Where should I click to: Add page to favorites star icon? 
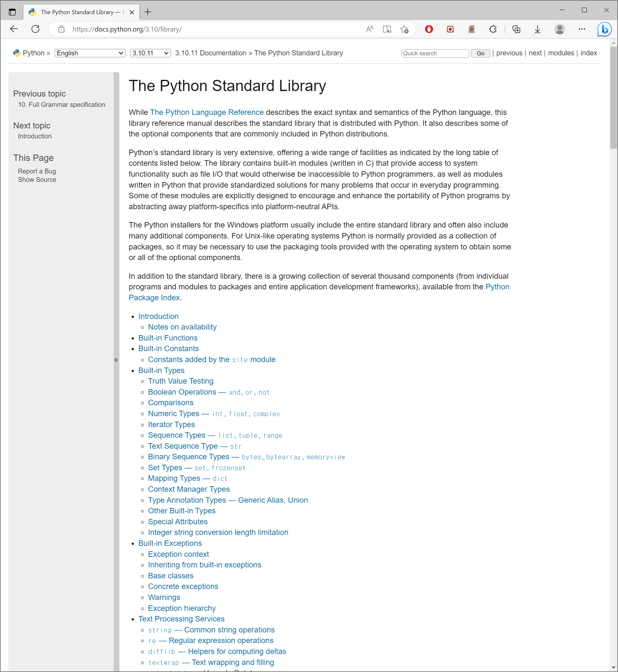click(405, 29)
